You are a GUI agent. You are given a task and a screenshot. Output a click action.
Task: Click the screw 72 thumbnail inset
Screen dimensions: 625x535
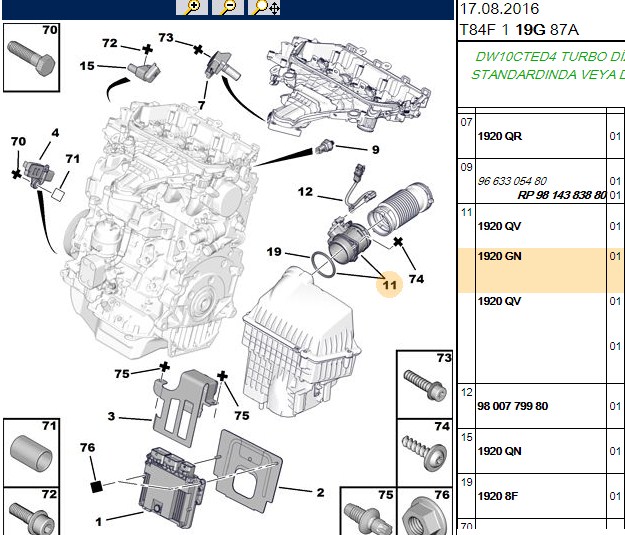[31, 511]
